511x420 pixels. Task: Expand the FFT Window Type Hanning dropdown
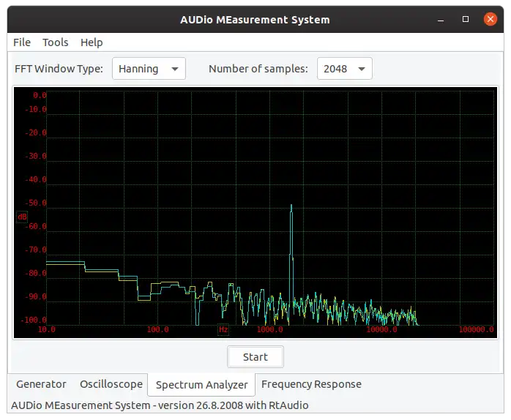149,69
